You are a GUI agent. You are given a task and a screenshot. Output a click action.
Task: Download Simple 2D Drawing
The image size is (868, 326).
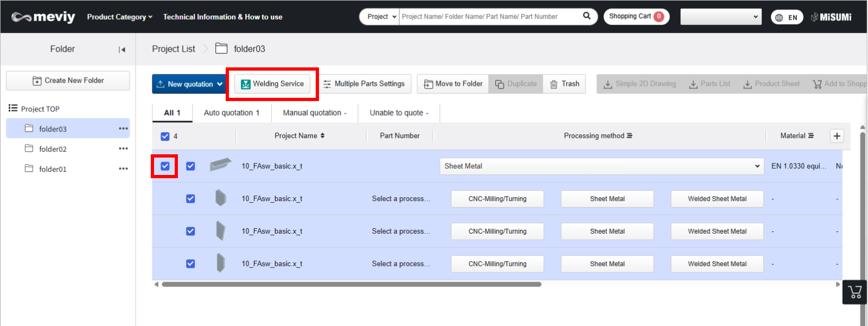[640, 84]
